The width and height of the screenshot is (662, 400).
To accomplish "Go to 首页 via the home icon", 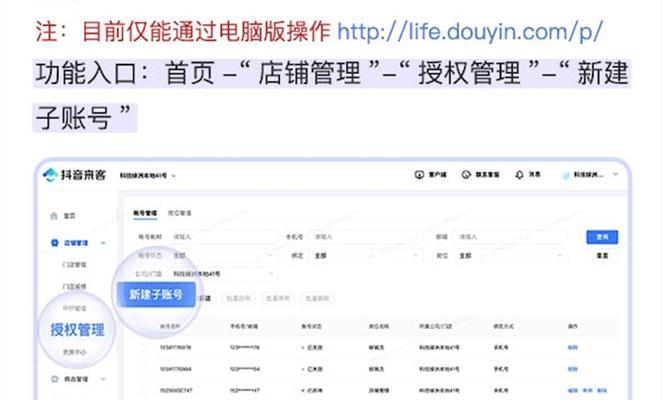I will [x=54, y=216].
